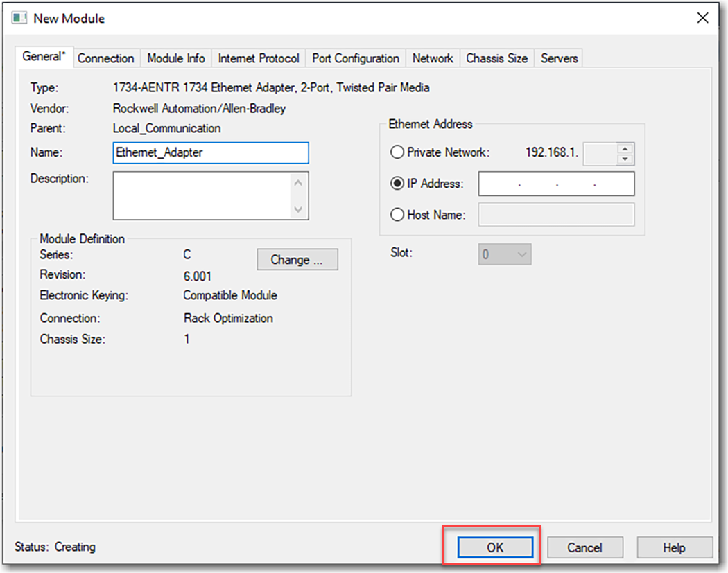The image size is (728, 573).
Task: Click the Host Name text field
Action: (556, 214)
